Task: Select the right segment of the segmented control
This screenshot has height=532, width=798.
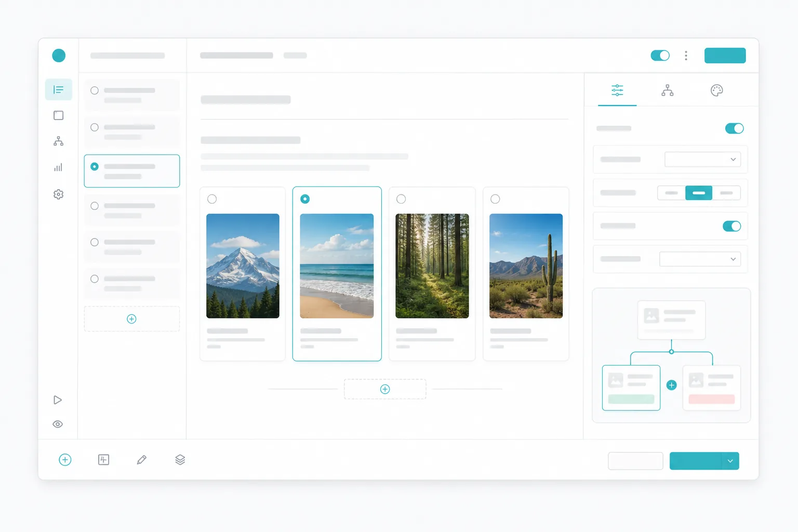Action: 726,193
